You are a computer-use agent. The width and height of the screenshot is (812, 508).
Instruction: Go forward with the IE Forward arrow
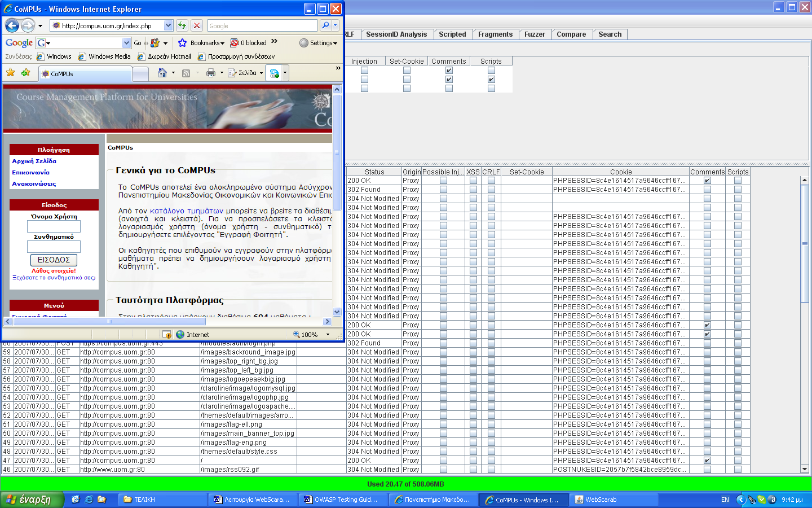28,25
